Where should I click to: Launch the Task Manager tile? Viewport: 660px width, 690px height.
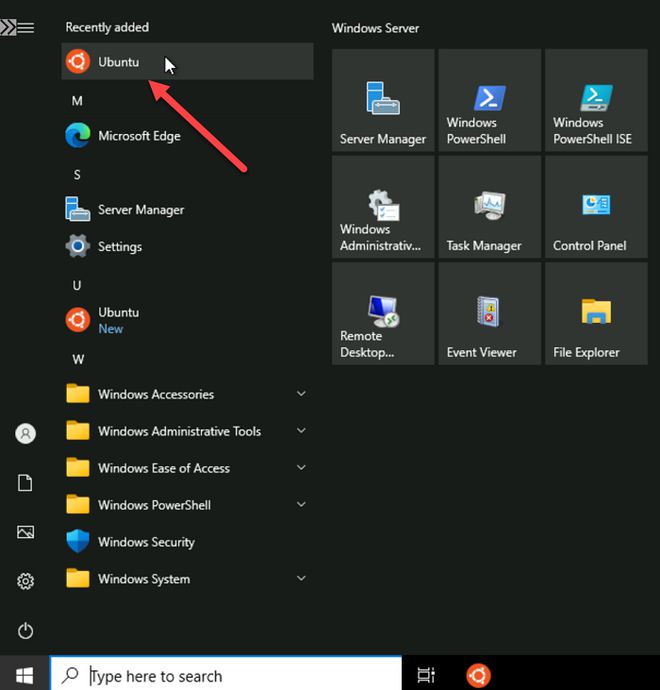click(489, 207)
